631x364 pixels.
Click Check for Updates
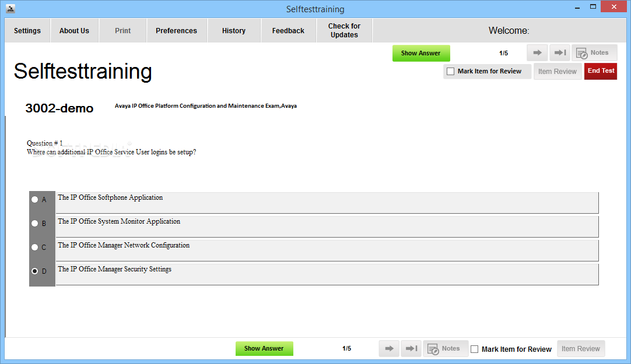345,30
